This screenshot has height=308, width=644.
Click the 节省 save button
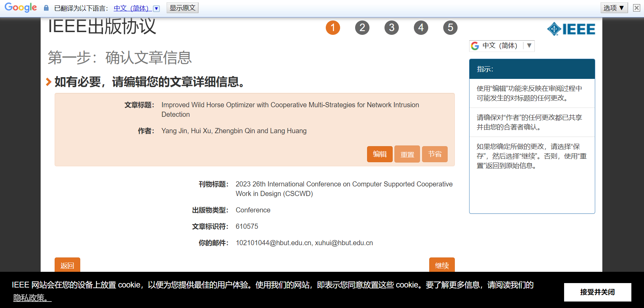click(x=435, y=154)
